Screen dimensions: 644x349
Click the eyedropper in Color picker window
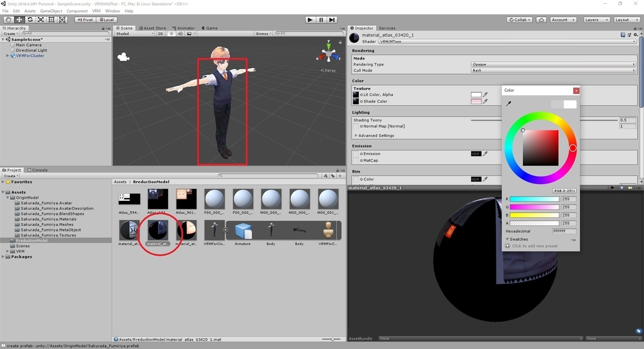[509, 104]
